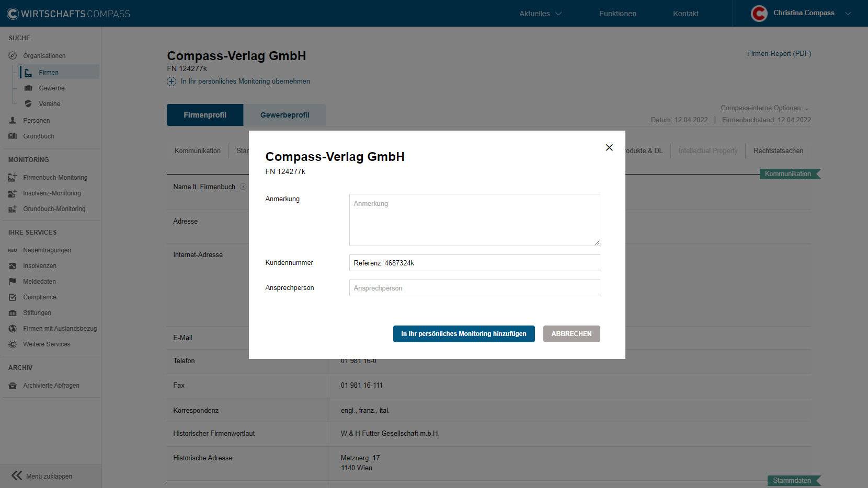The image size is (868, 488).
Task: Collapse menu with Menü zuklappen arrows
Action: coord(17,476)
